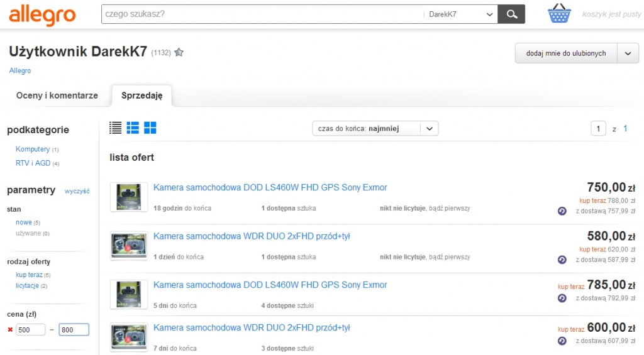Viewport: 644px width, 355px height.
Task: Click thumbnail of 785,00 zł DOD camera
Action: click(x=129, y=294)
